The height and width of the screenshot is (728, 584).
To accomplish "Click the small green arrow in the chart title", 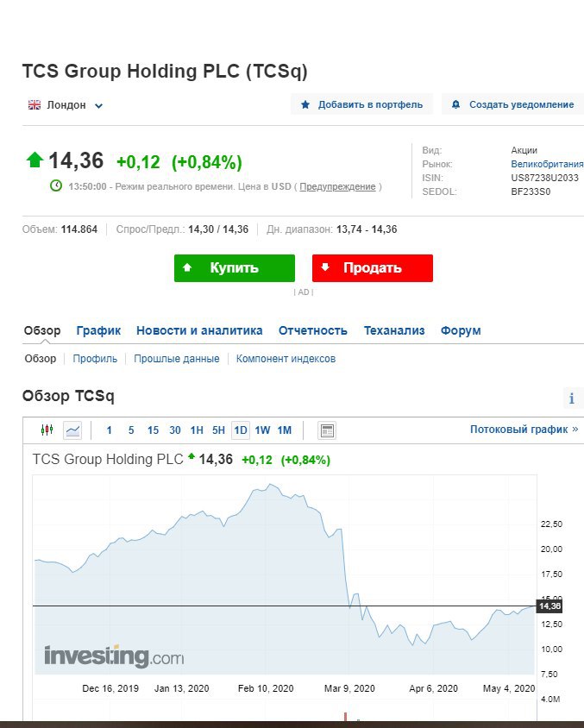I will (192, 456).
